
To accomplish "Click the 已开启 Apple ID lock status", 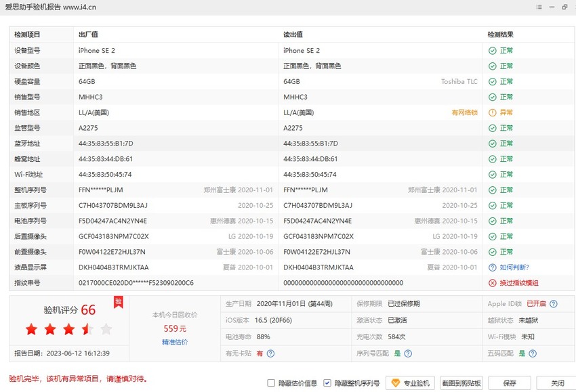I will pos(536,304).
